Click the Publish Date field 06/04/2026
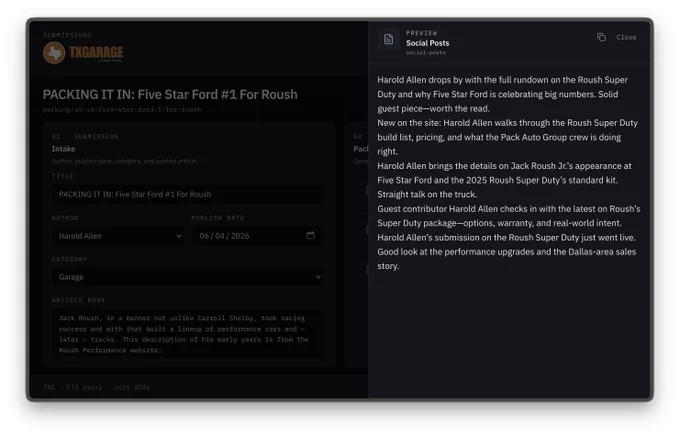The image size is (680, 436). [x=257, y=236]
